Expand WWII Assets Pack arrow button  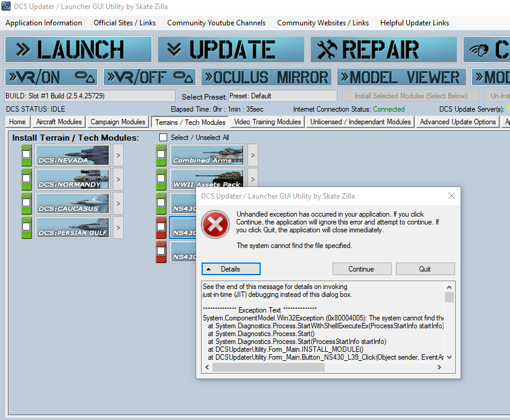coord(253,178)
